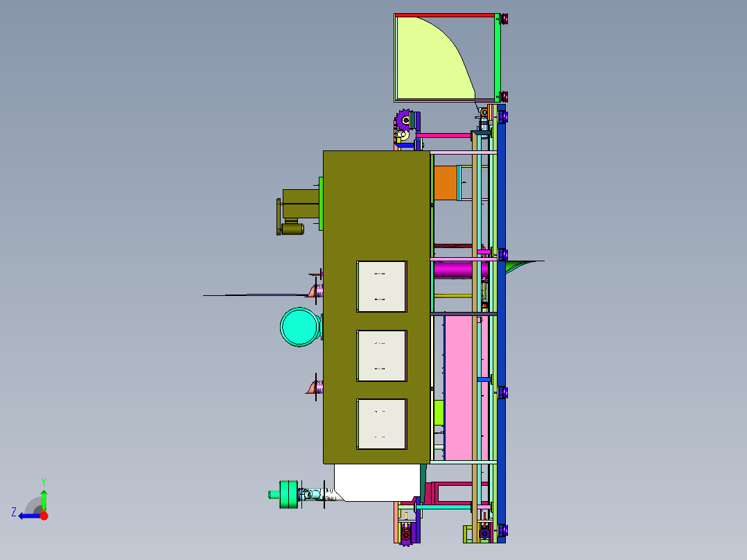The image size is (747, 560).
Task: Select the middle white access panel on housing
Action: click(382, 356)
